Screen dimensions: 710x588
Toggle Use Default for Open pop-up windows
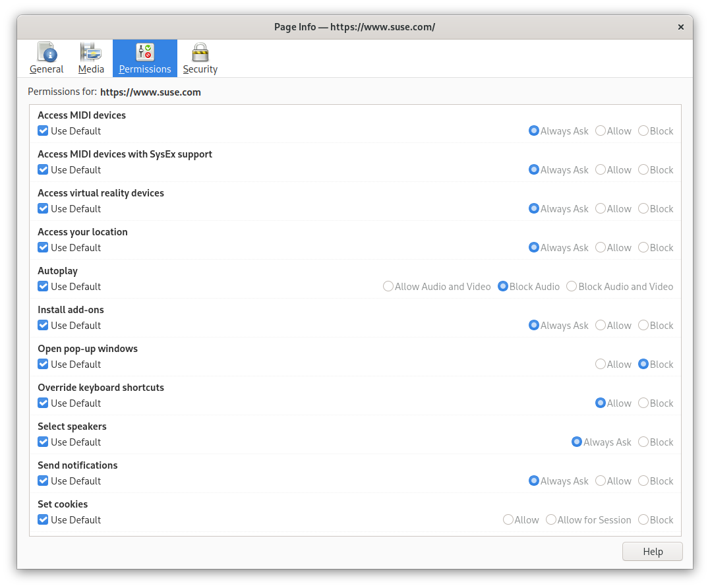(44, 365)
